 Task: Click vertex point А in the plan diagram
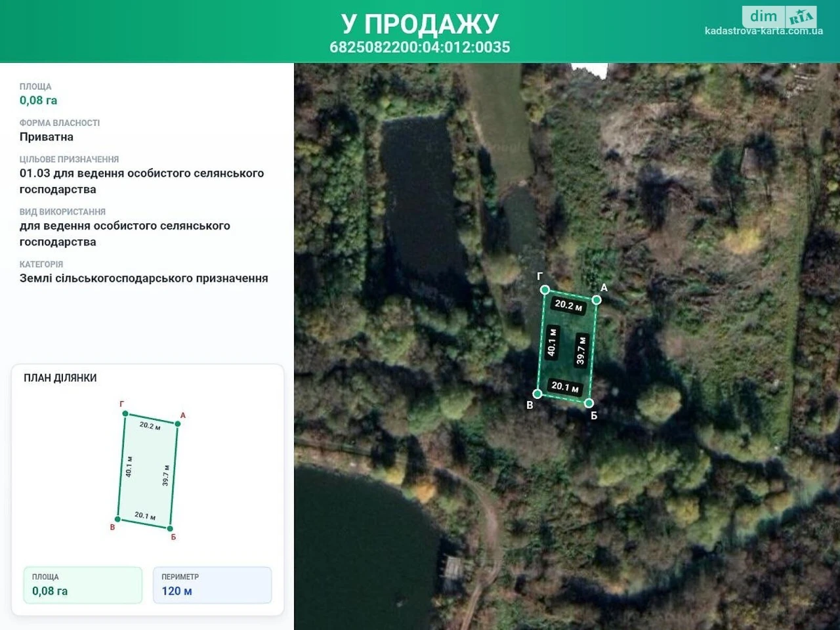point(177,424)
